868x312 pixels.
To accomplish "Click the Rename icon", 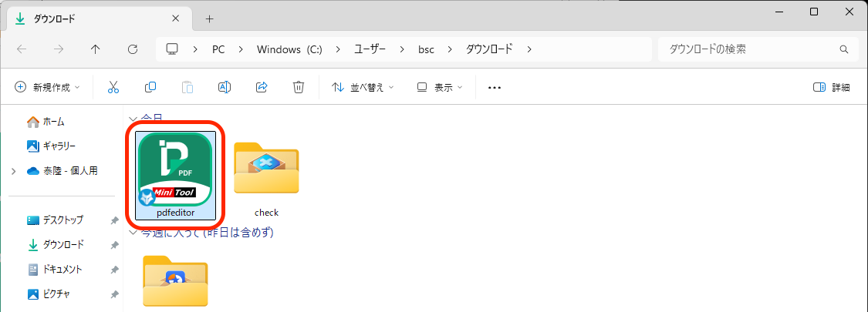I will click(x=225, y=87).
